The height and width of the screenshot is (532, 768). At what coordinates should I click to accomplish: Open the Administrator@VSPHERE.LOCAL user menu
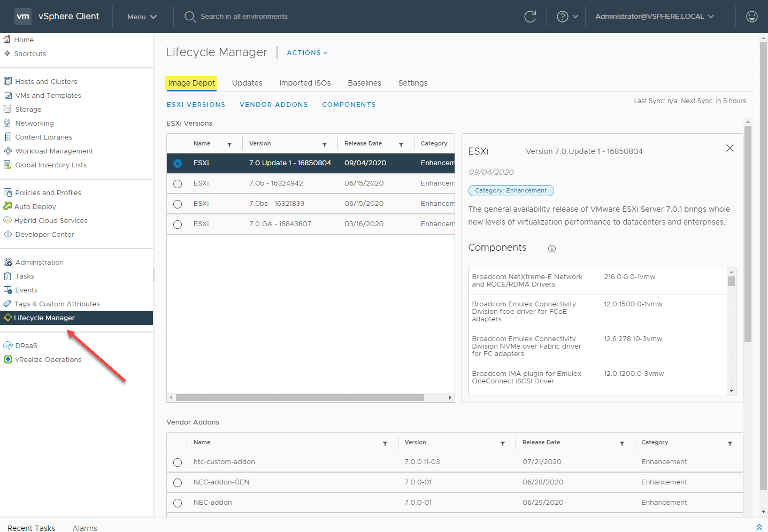point(654,17)
